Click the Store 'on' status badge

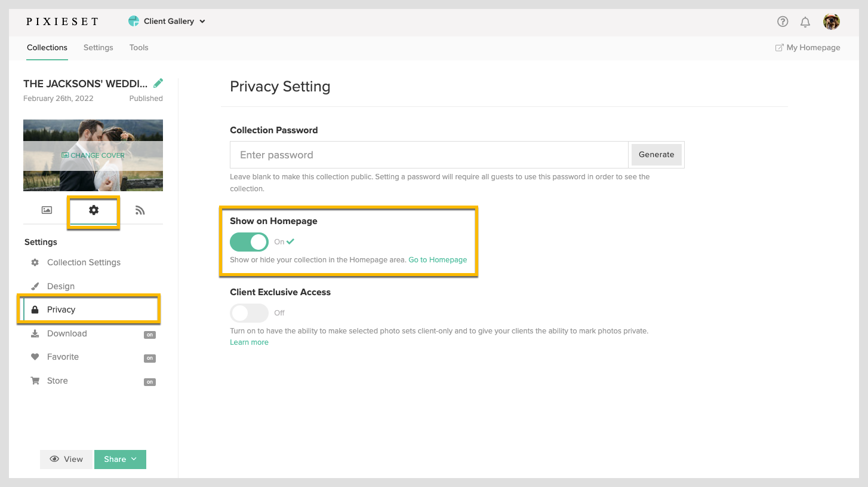point(150,382)
